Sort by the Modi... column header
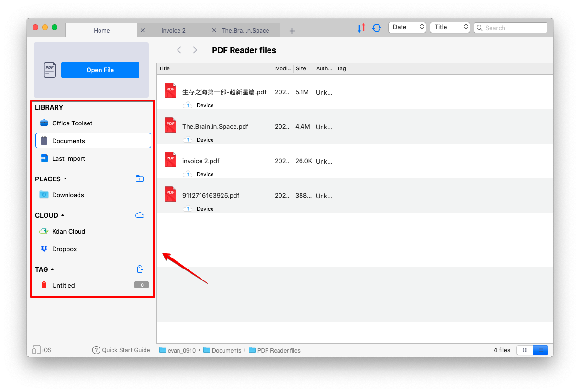Viewport: 580px width, 392px height. click(x=283, y=68)
